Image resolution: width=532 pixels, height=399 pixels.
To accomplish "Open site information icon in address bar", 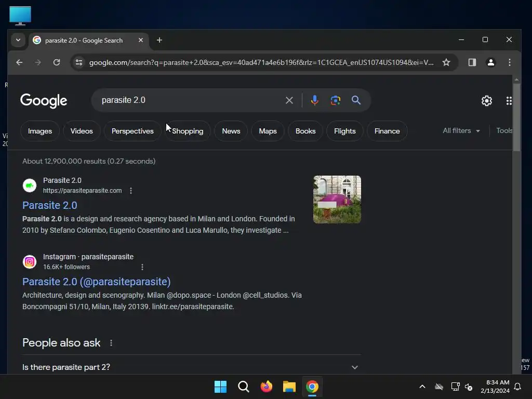I will click(x=79, y=62).
